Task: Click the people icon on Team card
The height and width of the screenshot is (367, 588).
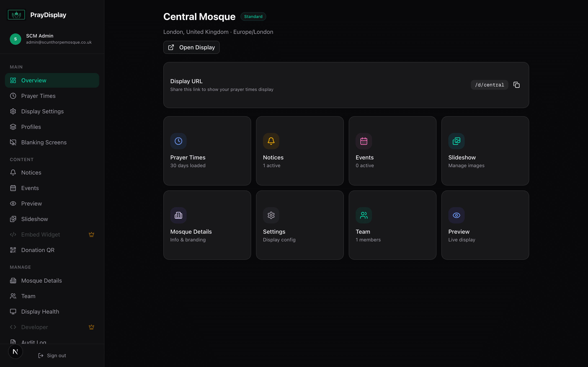Action: [x=364, y=215]
